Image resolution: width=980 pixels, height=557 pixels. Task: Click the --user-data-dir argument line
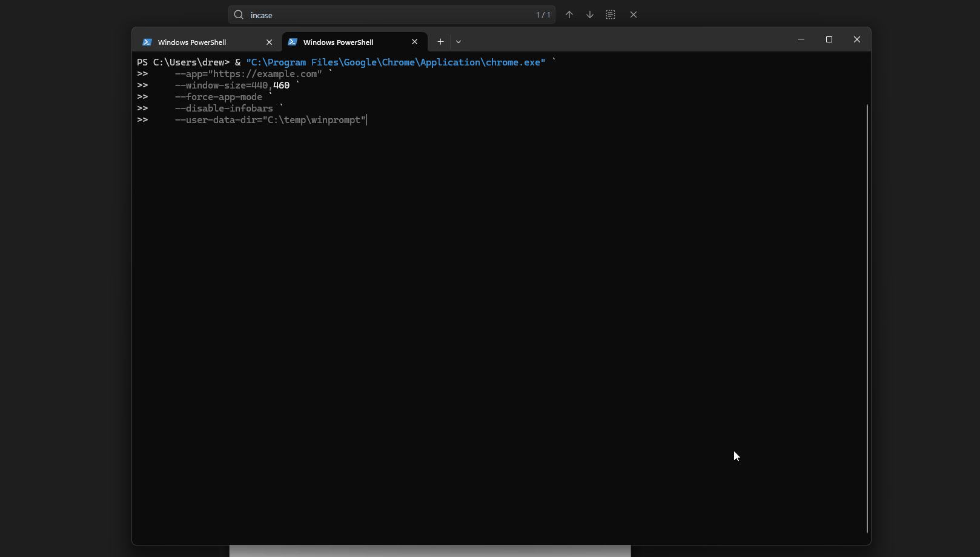pos(270,120)
